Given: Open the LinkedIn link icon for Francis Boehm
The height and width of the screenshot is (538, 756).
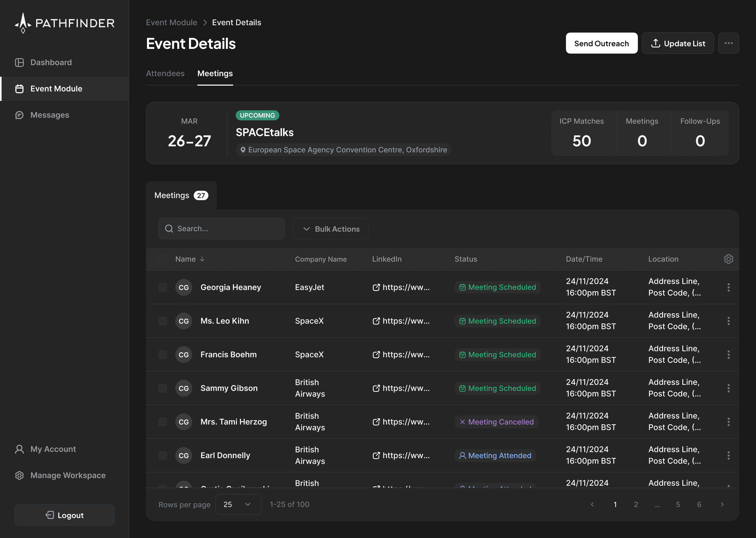Looking at the screenshot, I should [376, 354].
